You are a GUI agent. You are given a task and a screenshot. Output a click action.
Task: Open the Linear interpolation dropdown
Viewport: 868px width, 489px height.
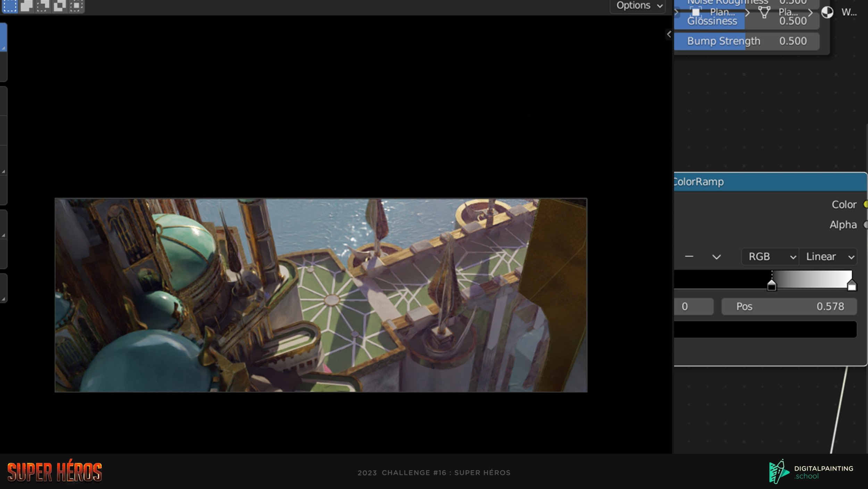(828, 257)
